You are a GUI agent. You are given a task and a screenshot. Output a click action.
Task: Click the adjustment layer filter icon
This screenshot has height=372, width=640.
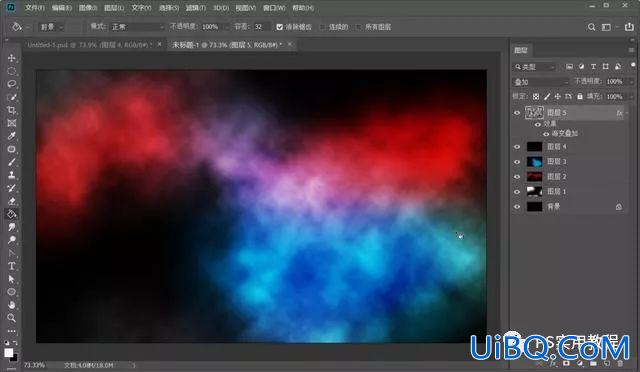tap(582, 67)
